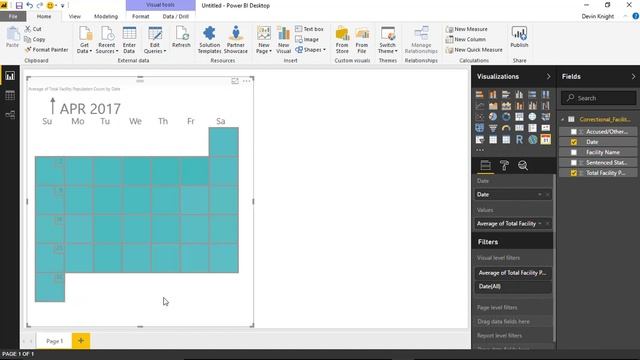Screen dimensions: 640x360
Task: Click the last-row Sunday calendar cell
Action: (50, 287)
